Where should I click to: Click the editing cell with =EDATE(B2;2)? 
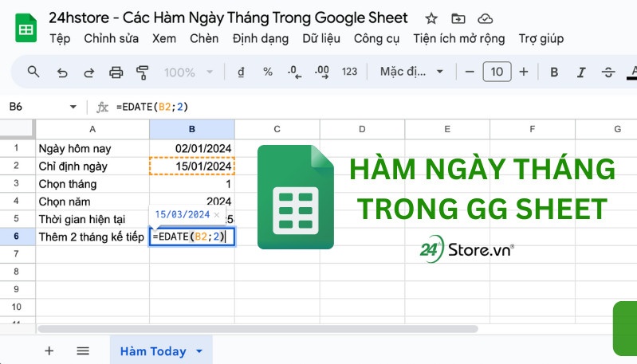coord(192,237)
